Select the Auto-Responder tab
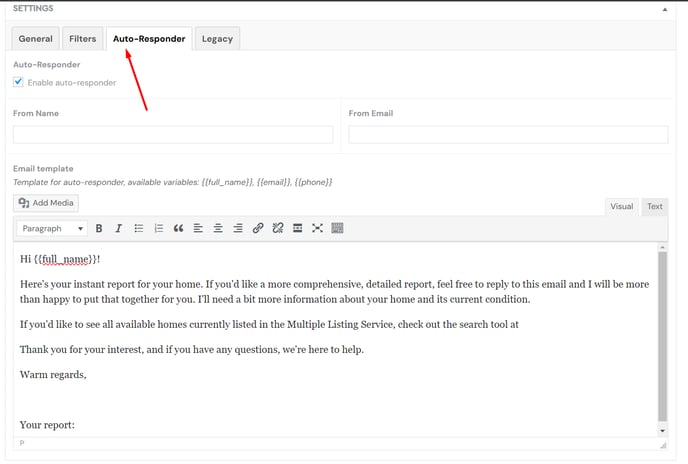Screen dimensions: 688x464 149,39
